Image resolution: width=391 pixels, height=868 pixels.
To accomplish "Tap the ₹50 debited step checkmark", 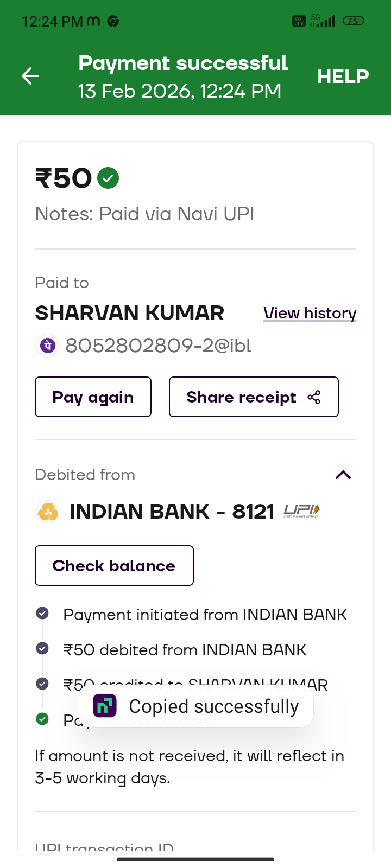I will [42, 649].
